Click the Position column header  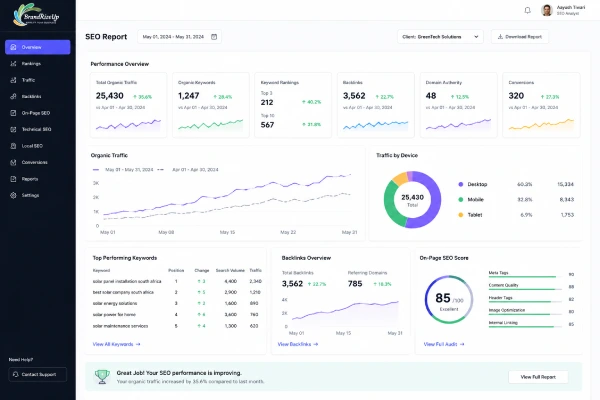pyautogui.click(x=176, y=270)
